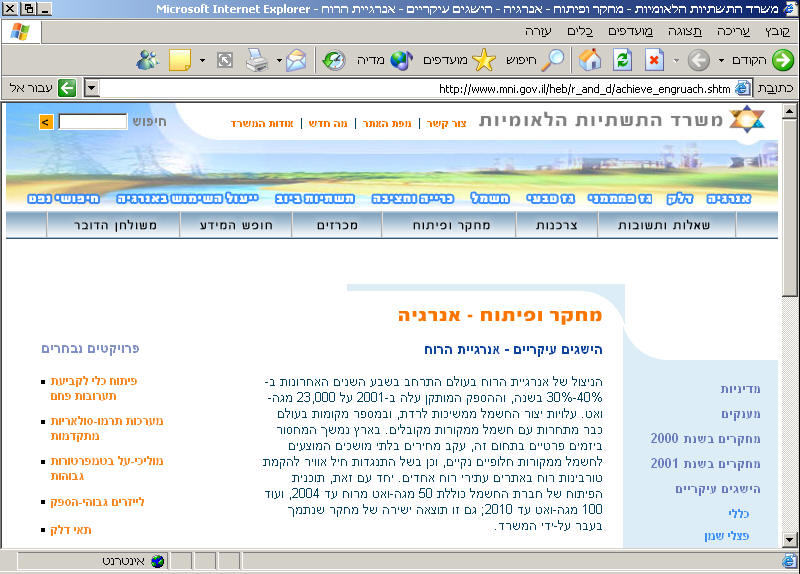The width and height of the screenshot is (800, 574).
Task: Click the red X Stop button
Action: tap(655, 60)
